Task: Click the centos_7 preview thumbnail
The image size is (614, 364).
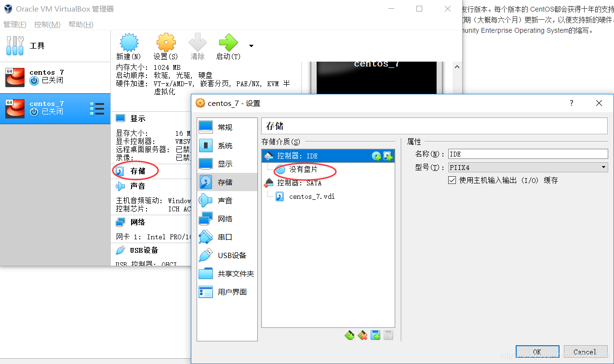Action: pos(376,78)
